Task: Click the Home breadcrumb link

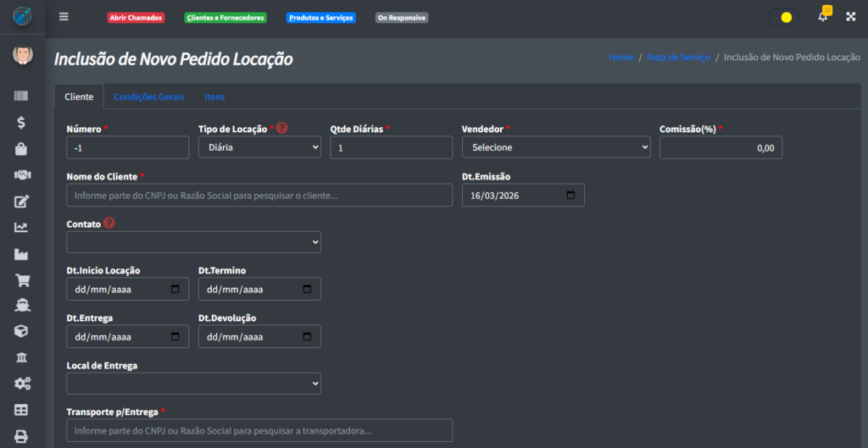Action: pyautogui.click(x=620, y=58)
